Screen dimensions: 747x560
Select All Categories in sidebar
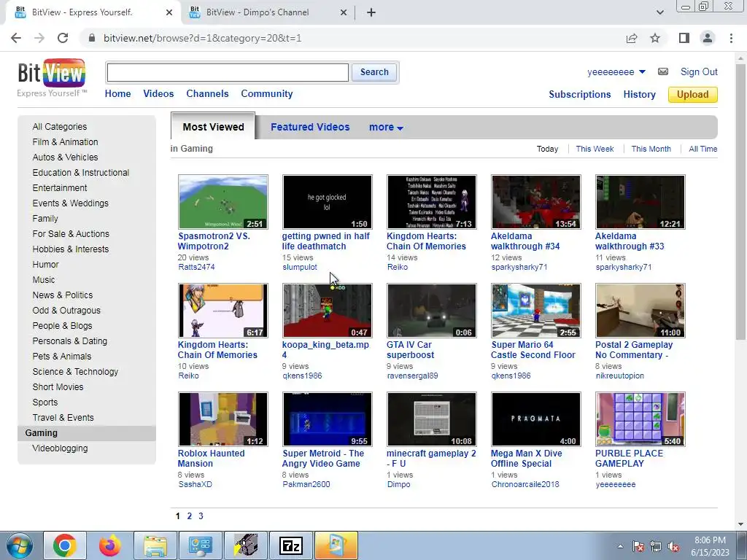(x=60, y=127)
